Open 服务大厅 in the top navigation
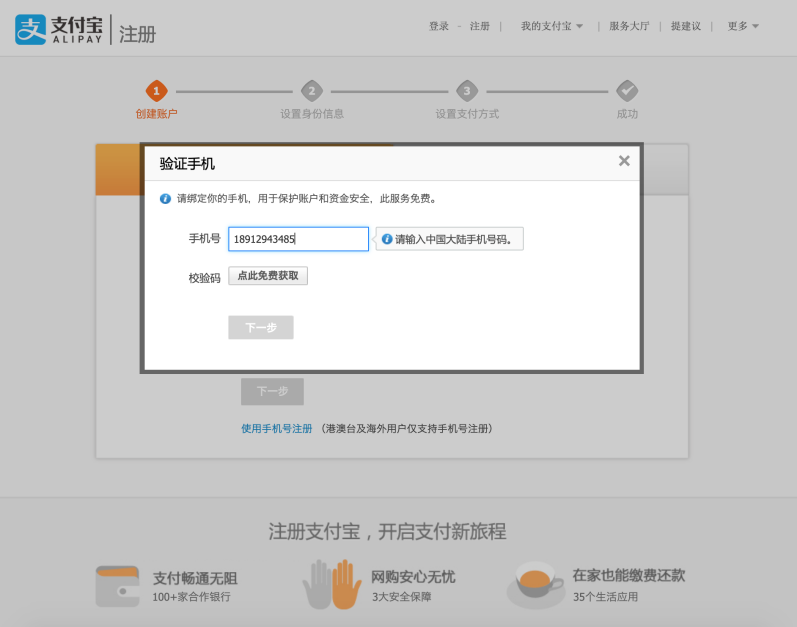797x627 pixels. click(629, 26)
